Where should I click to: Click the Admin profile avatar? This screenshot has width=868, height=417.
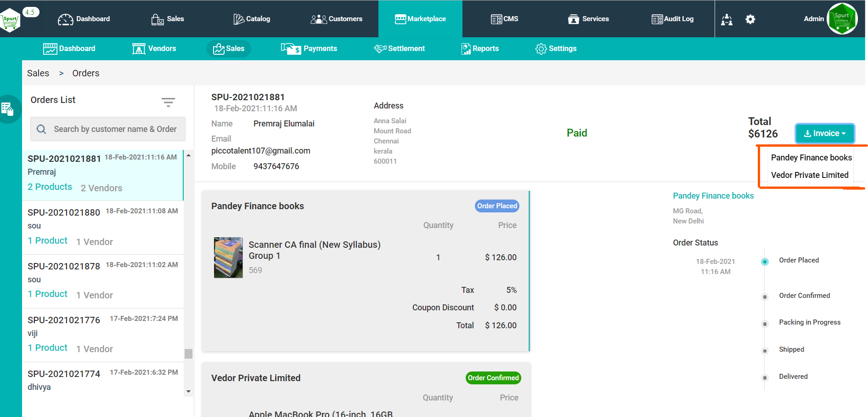tap(842, 19)
